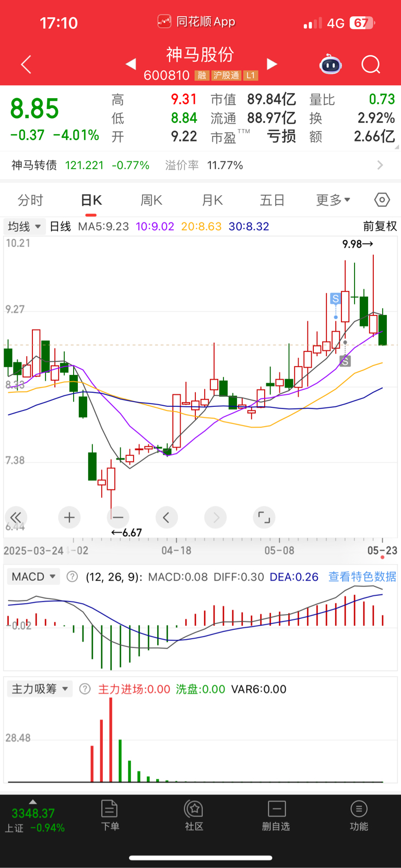Tap low price label 6.67
401x868 pixels.
(x=126, y=533)
